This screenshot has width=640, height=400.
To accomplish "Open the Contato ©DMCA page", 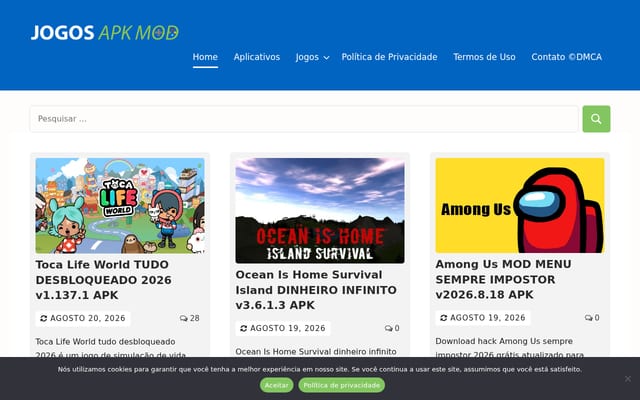I will pyautogui.click(x=567, y=57).
